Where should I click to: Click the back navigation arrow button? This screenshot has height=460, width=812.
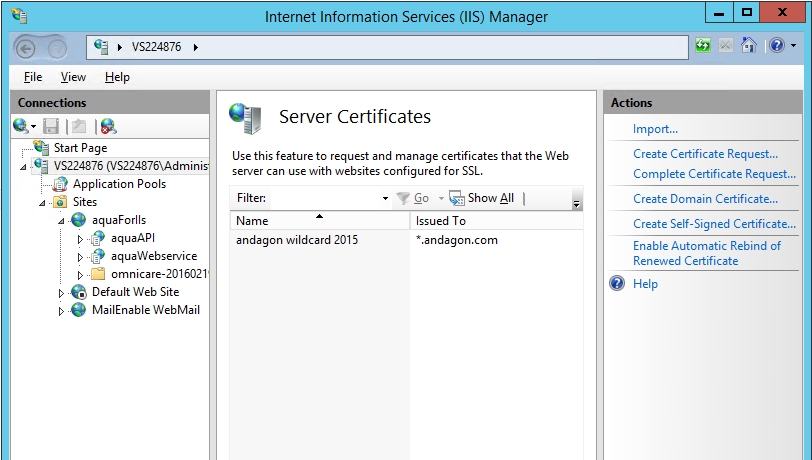coord(27,47)
